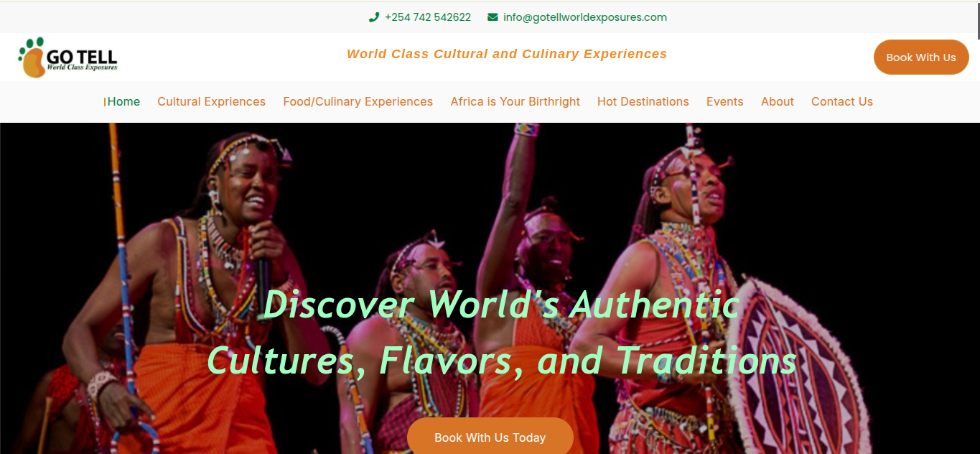
Task: Click the Book With Us Today button
Action: (x=490, y=437)
